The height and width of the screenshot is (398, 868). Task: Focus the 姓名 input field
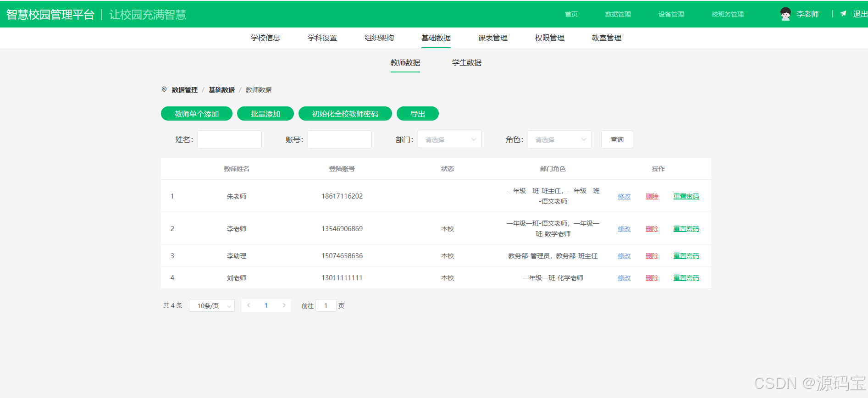tap(230, 139)
